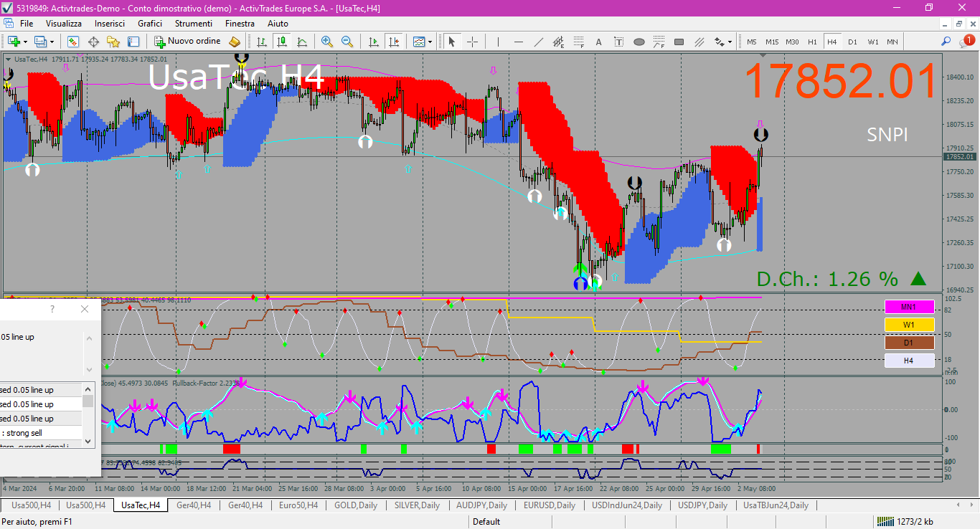
Task: Click the Nuovo ordine button
Action: pyautogui.click(x=188, y=42)
